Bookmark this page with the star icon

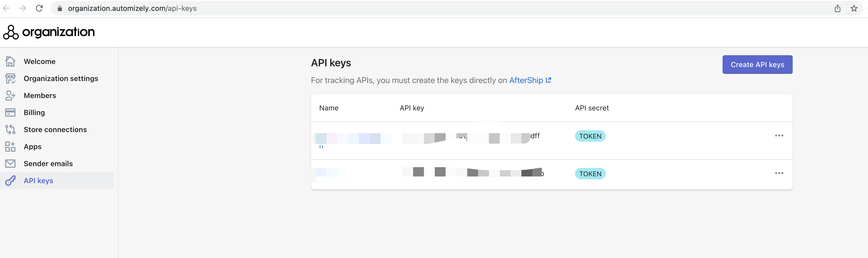click(x=854, y=9)
